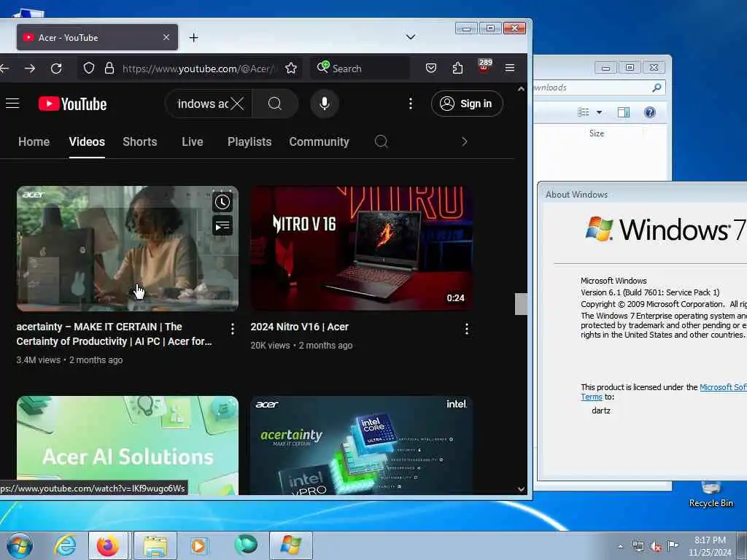Open 2024 Nitro V16 Acer title

[299, 327]
